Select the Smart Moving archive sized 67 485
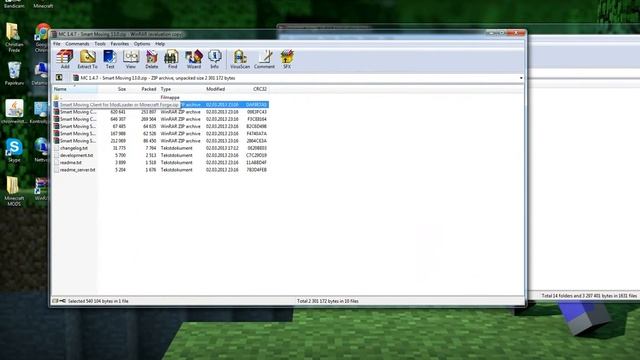This screenshot has height=360, width=640. tap(160, 127)
